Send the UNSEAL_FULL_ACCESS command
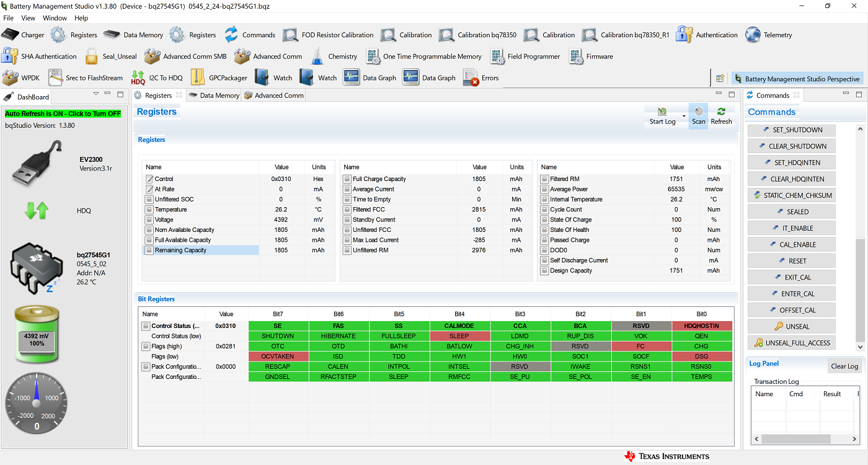The height and width of the screenshot is (465, 868). click(791, 343)
